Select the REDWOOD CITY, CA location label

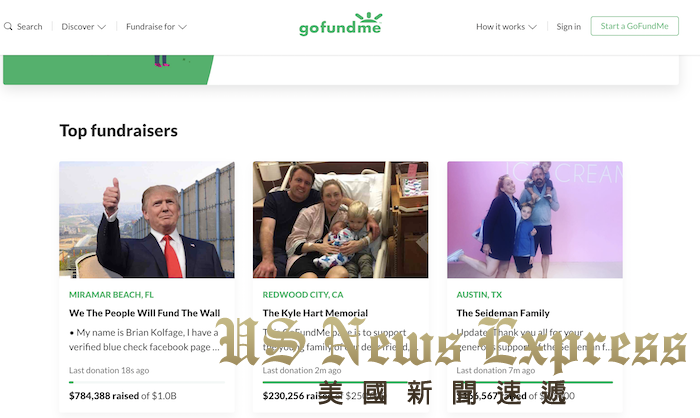(x=303, y=295)
